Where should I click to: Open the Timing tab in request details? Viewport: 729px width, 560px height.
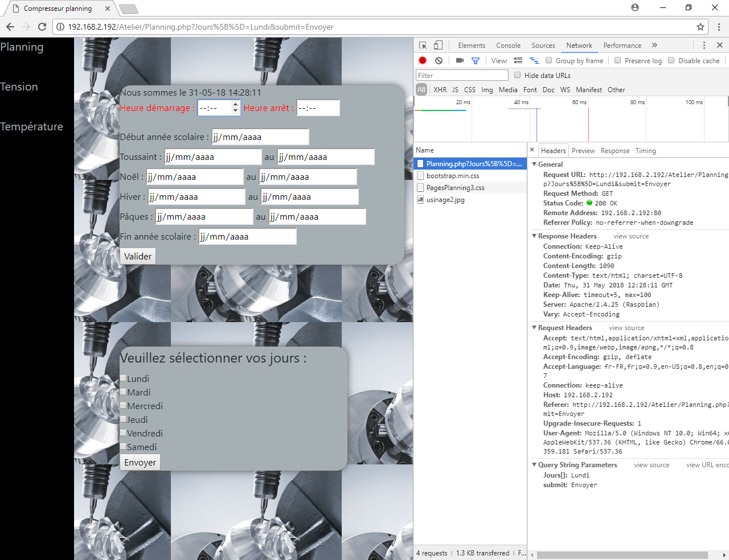(x=645, y=151)
